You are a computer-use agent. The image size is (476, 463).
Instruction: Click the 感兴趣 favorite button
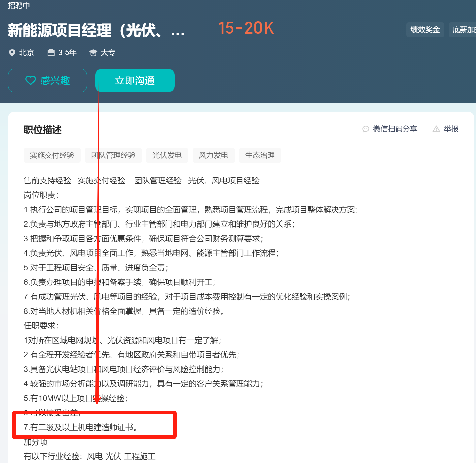click(x=48, y=81)
